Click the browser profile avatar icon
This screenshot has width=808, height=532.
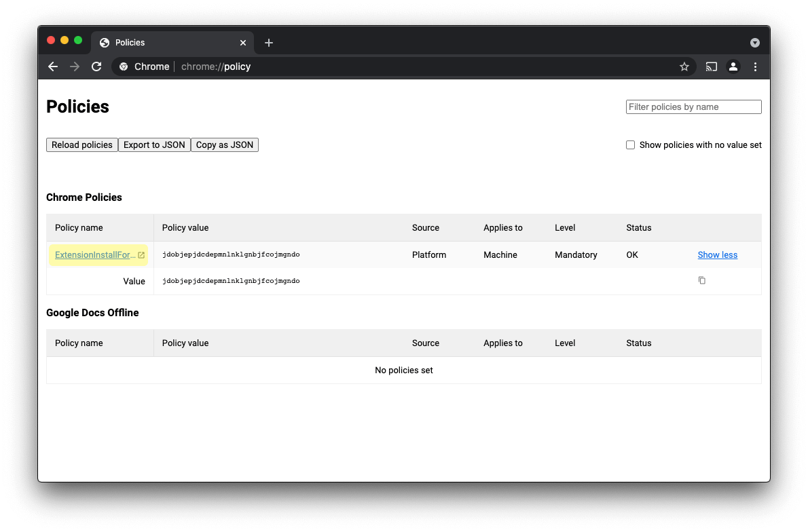click(x=733, y=66)
